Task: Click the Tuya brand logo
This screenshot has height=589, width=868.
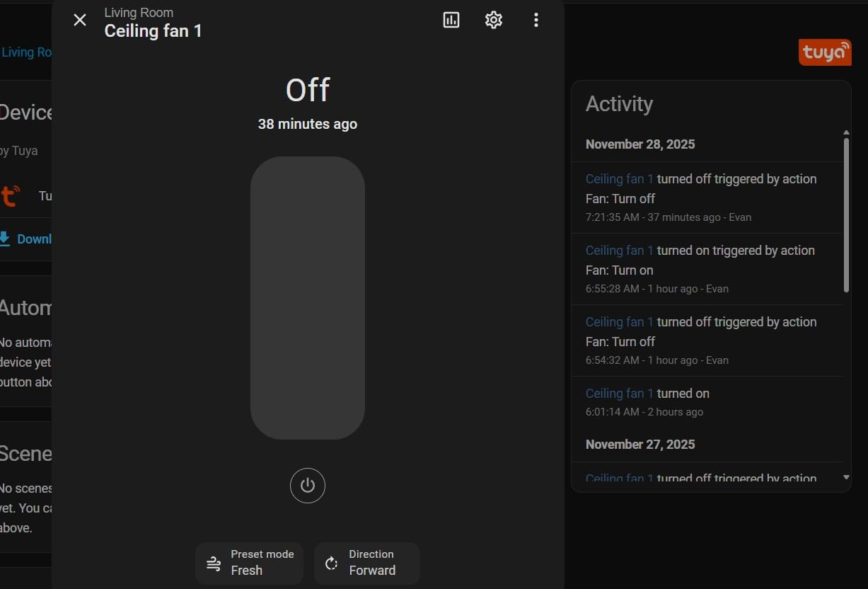Action: pyautogui.click(x=825, y=52)
